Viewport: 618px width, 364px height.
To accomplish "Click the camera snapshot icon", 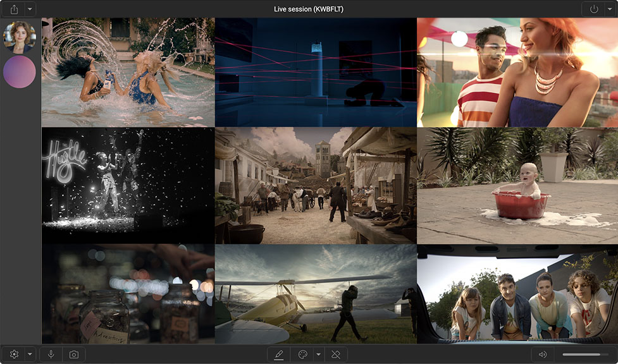I will (73, 355).
